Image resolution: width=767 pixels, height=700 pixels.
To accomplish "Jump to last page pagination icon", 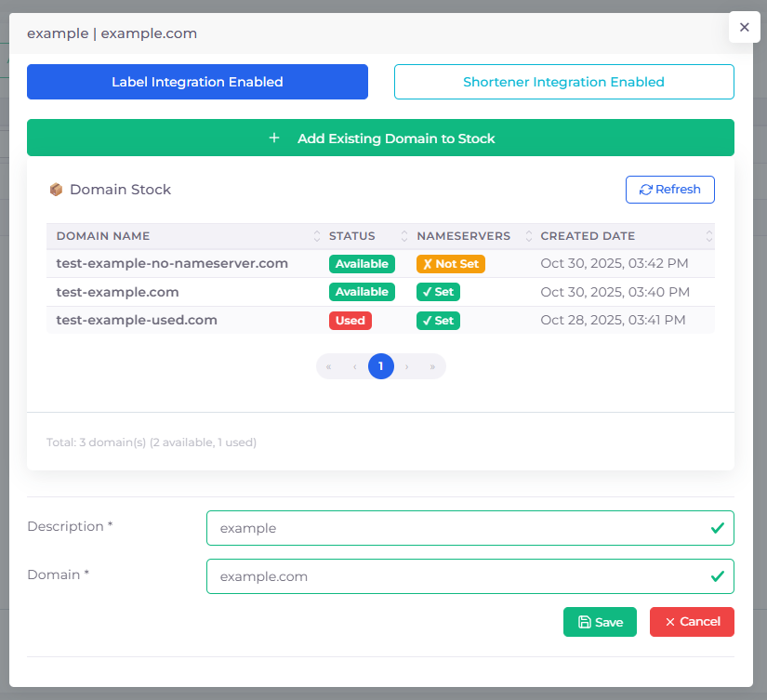I will [432, 366].
